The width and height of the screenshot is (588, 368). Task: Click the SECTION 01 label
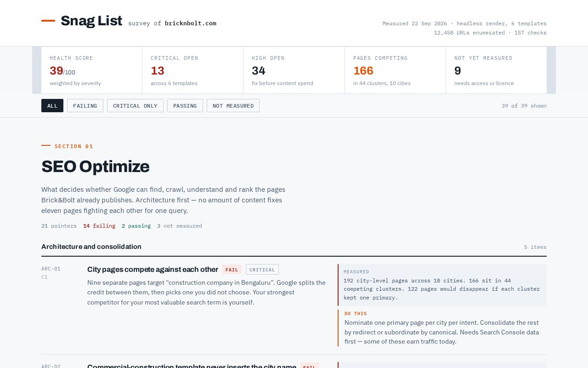(74, 146)
